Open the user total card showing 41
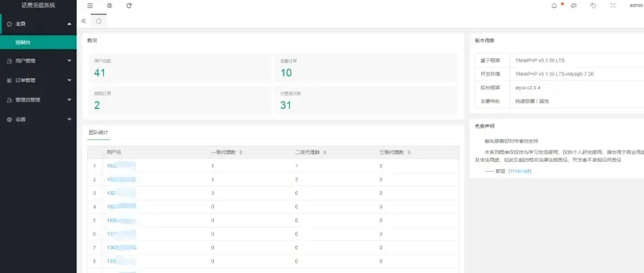Image resolution: width=644 pixels, height=273 pixels. tap(179, 68)
